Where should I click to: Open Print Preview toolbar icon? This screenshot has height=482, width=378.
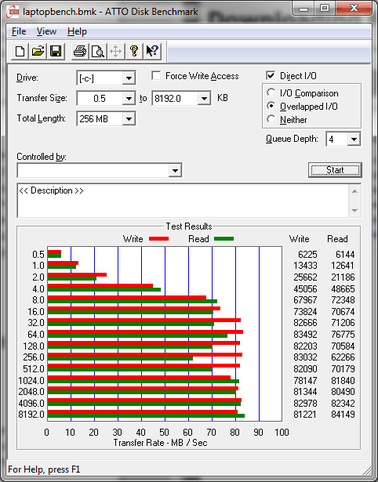point(98,51)
